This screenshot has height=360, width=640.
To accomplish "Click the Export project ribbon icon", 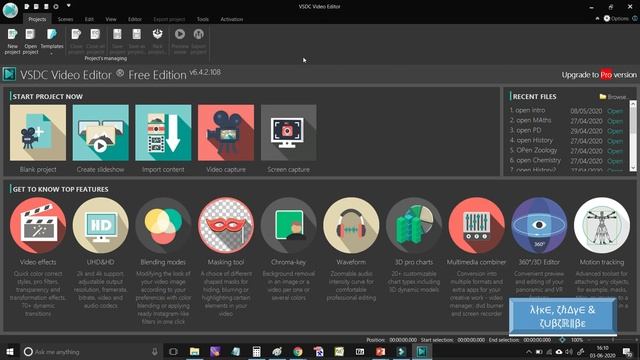I will click(198, 40).
